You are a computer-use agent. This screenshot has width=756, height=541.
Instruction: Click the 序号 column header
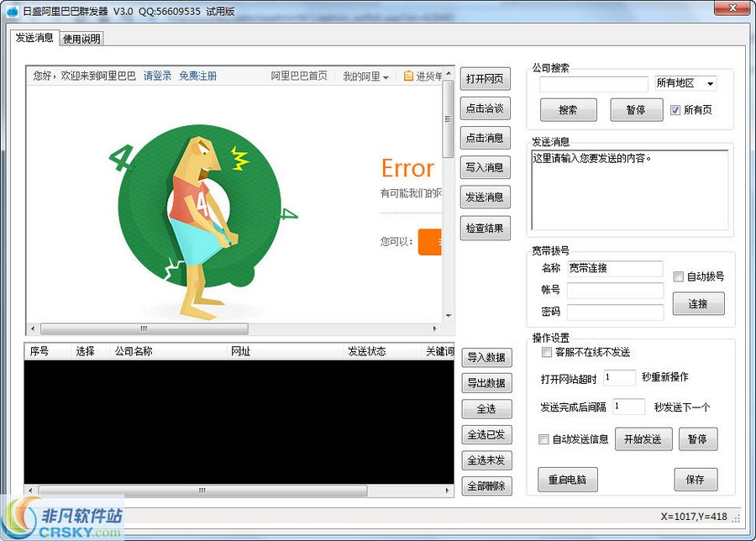click(47, 351)
